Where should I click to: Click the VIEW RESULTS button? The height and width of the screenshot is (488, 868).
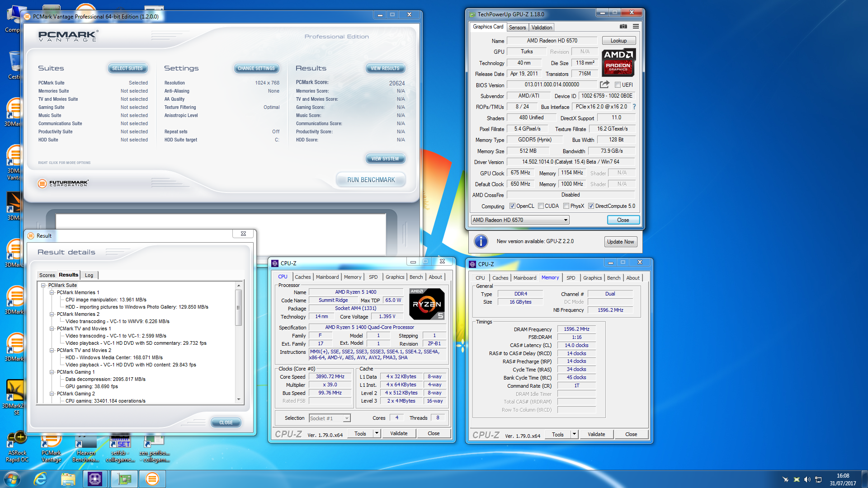click(x=385, y=68)
